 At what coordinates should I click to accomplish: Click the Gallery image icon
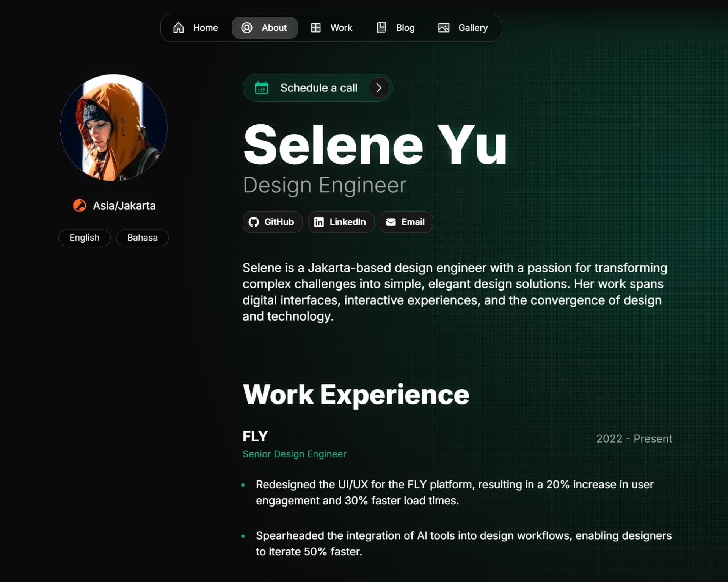[x=444, y=28]
